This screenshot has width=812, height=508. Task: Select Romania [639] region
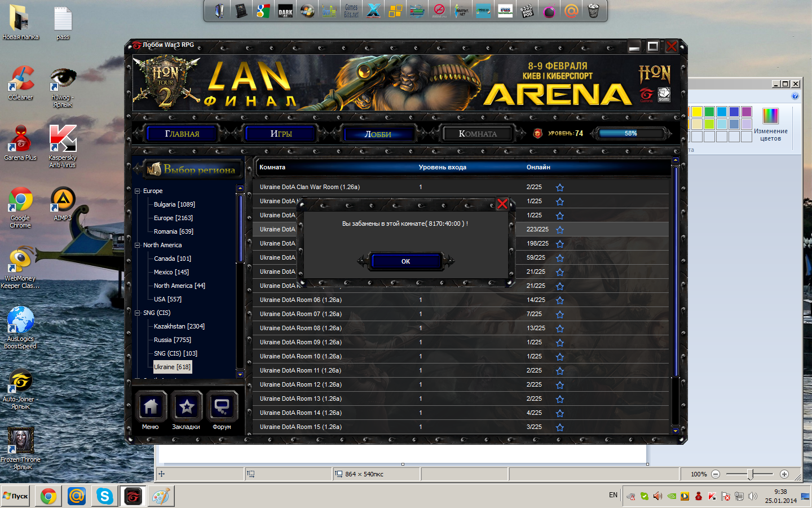[x=173, y=231]
